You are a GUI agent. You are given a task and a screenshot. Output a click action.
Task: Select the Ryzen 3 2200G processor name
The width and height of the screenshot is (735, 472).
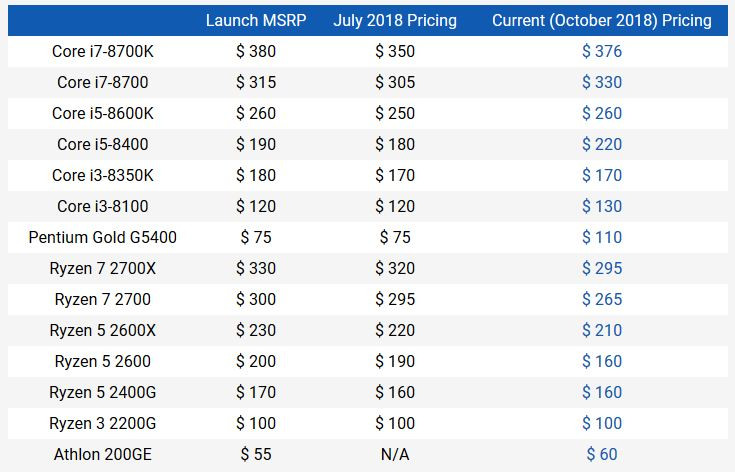pos(103,423)
